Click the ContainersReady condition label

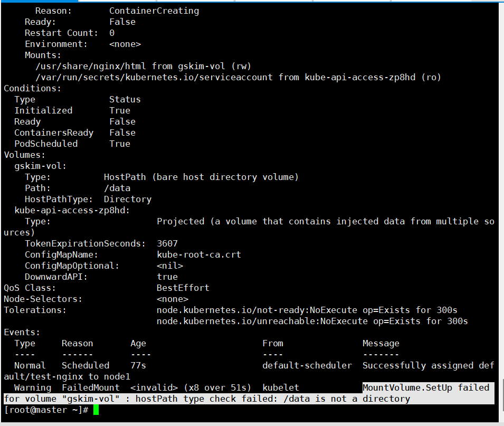tap(54, 133)
